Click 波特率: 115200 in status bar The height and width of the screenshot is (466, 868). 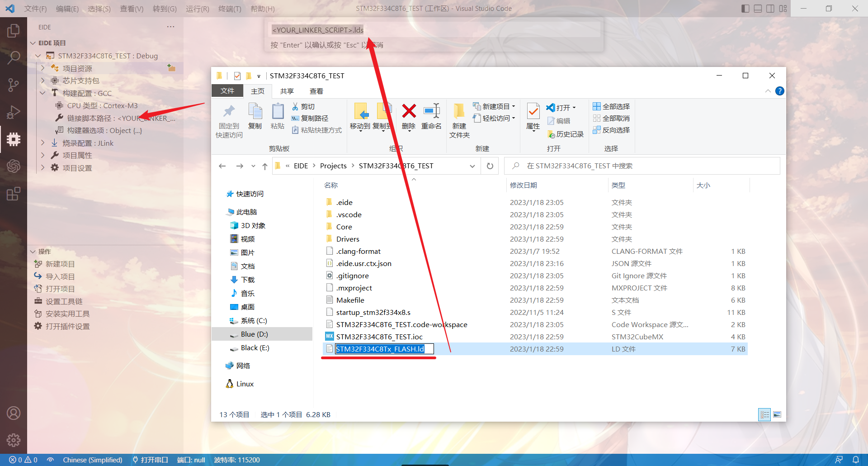(237, 460)
